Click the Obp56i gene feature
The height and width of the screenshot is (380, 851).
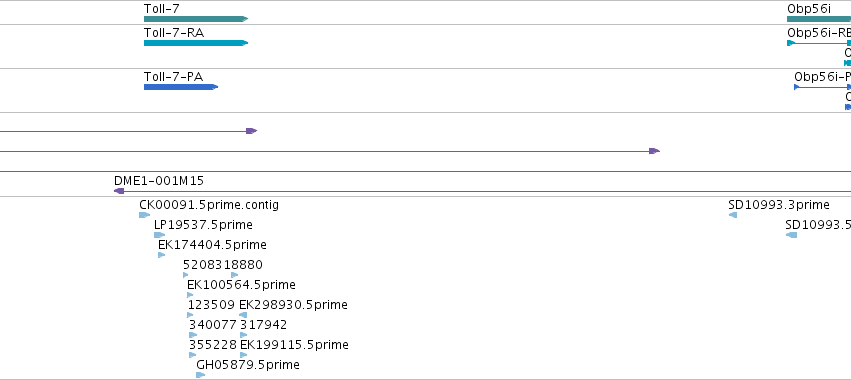point(819,19)
